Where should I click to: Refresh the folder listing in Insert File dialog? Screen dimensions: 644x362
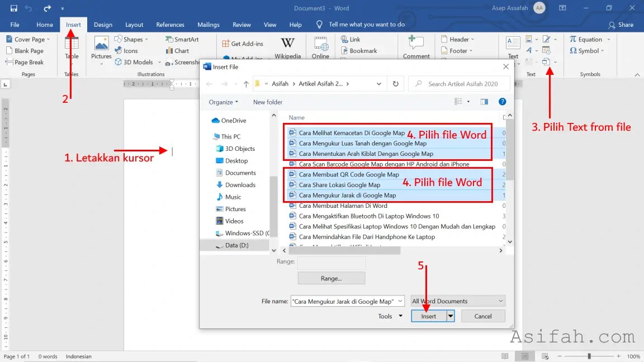tap(396, 84)
